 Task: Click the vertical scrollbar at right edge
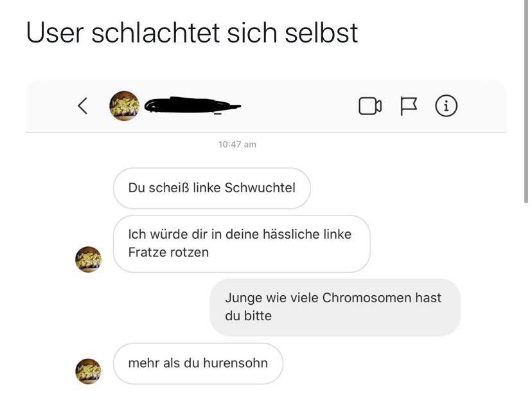[x=526, y=102]
